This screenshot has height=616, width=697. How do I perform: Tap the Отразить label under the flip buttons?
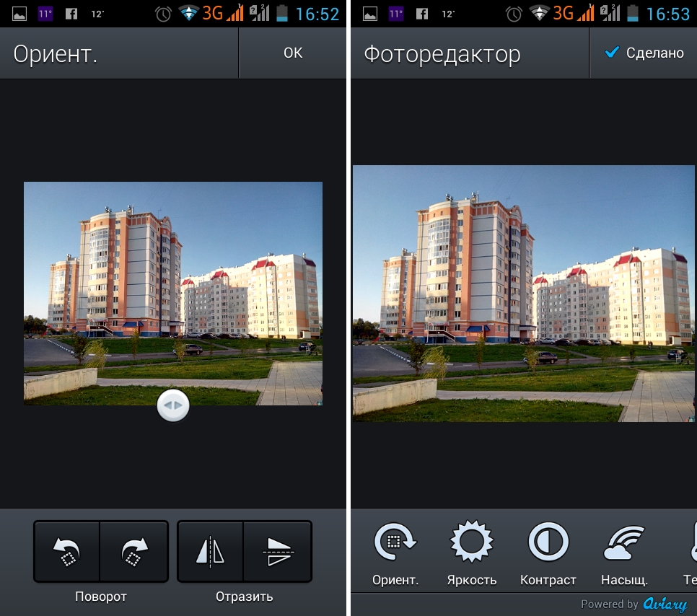(244, 597)
